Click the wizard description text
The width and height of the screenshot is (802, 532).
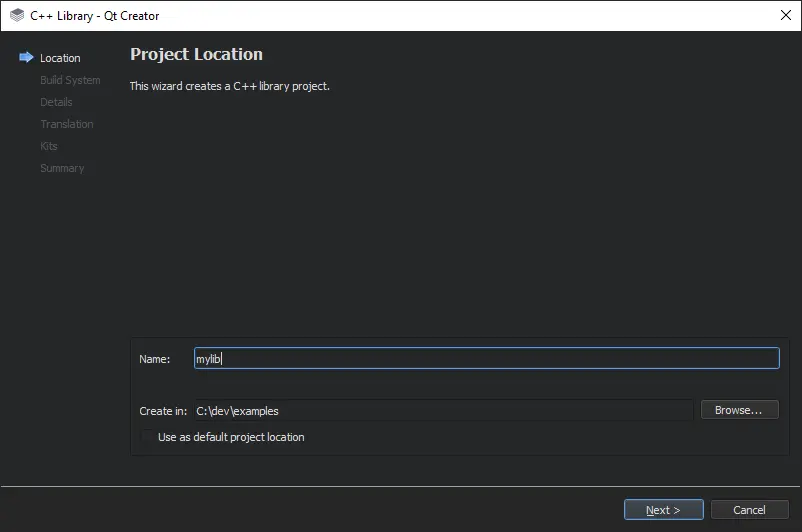point(230,86)
